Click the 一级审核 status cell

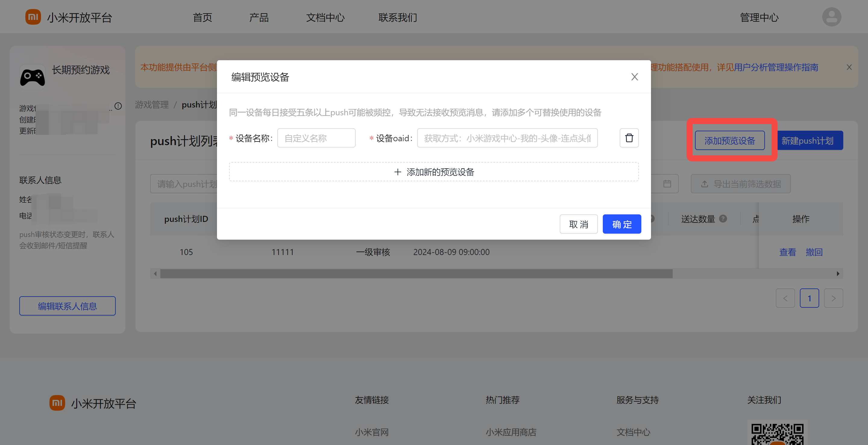click(373, 252)
